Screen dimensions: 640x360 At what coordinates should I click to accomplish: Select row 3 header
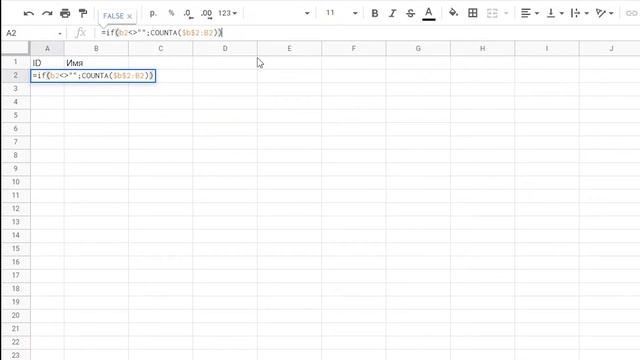click(x=16, y=89)
